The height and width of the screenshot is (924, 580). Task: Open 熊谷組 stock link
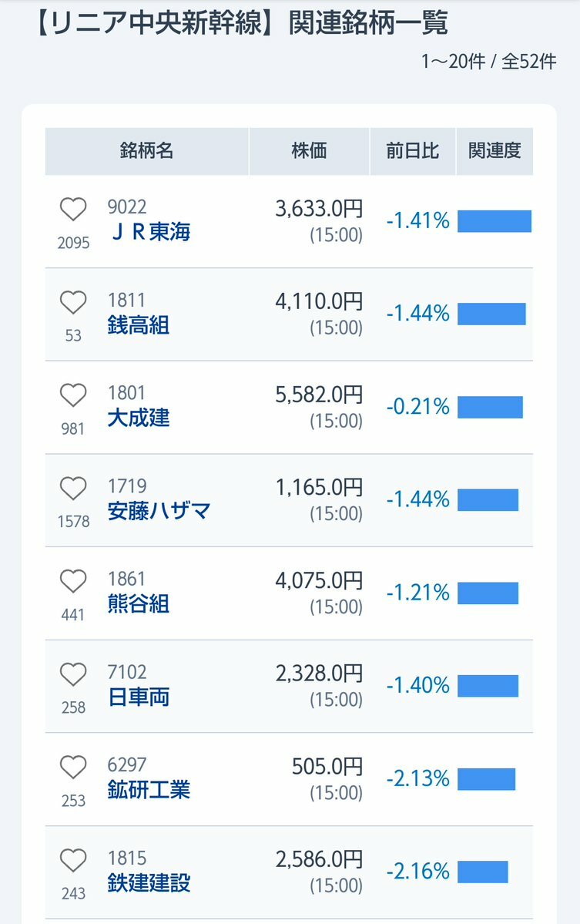tap(139, 604)
